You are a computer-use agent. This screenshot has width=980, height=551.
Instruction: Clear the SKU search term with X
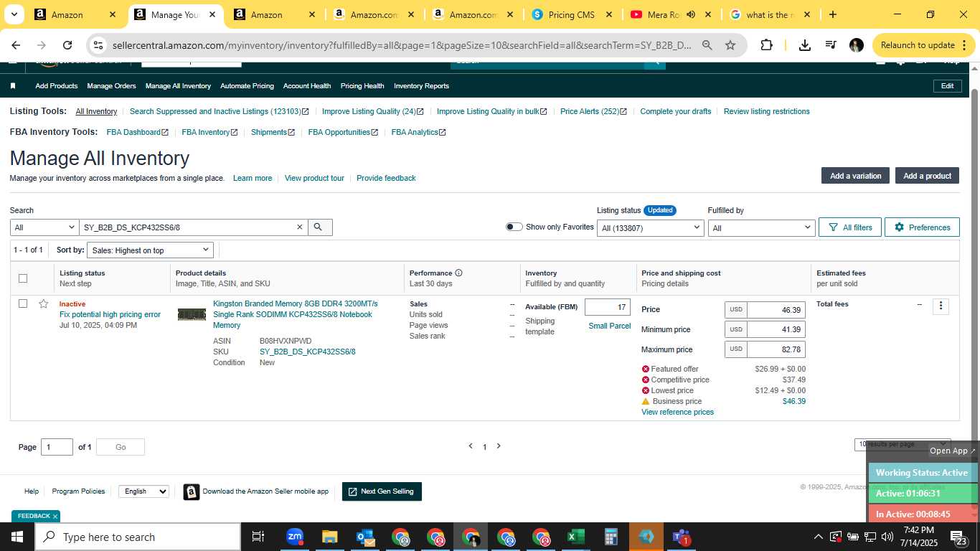tap(300, 227)
